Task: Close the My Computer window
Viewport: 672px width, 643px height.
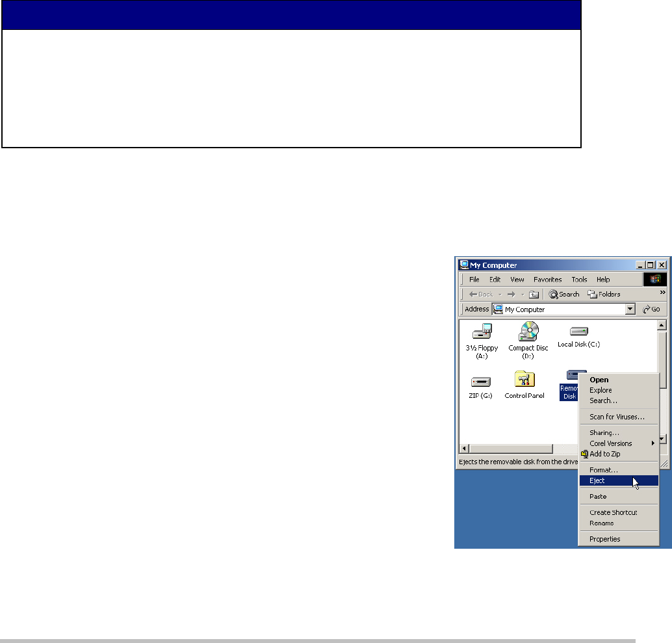Action: [662, 265]
